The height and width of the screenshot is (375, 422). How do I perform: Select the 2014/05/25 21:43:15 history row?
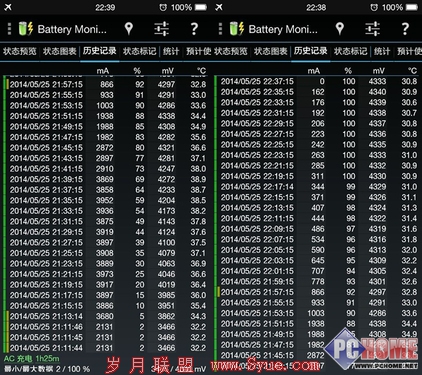tap(106, 158)
